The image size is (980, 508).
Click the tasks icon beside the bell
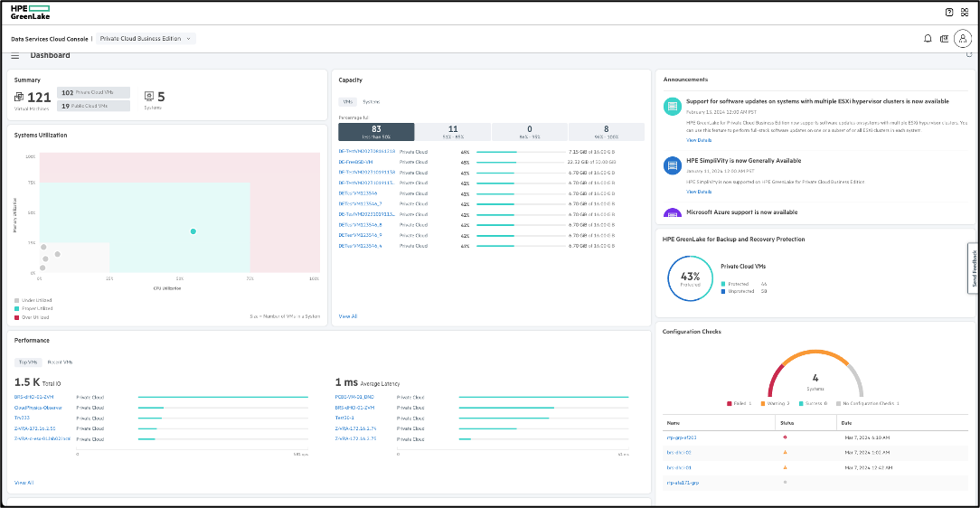[x=944, y=39]
